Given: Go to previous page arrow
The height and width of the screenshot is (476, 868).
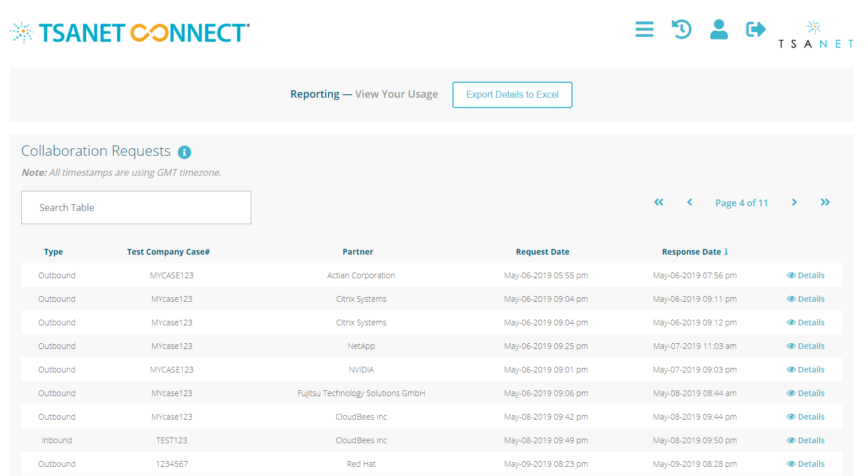Looking at the screenshot, I should tap(690, 202).
